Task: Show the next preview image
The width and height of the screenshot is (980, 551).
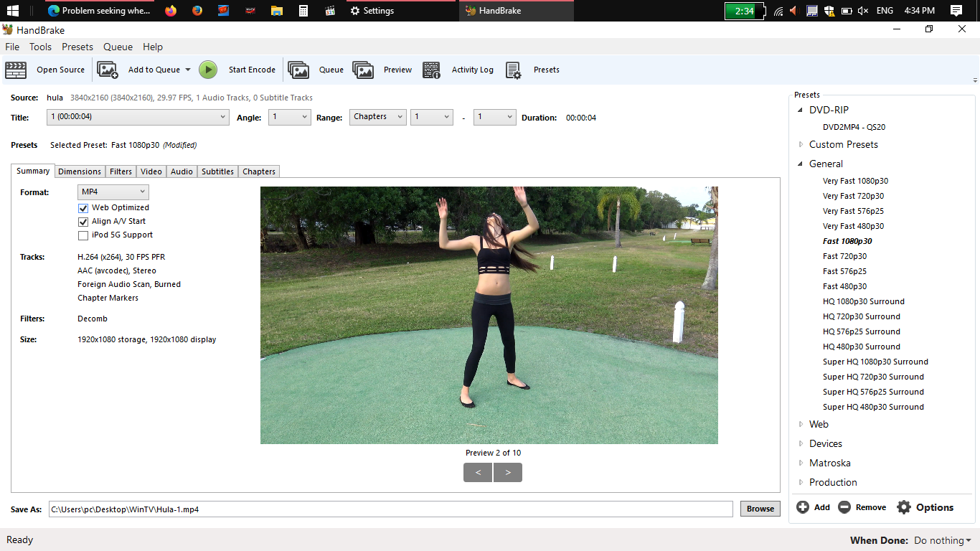Action: coord(508,472)
